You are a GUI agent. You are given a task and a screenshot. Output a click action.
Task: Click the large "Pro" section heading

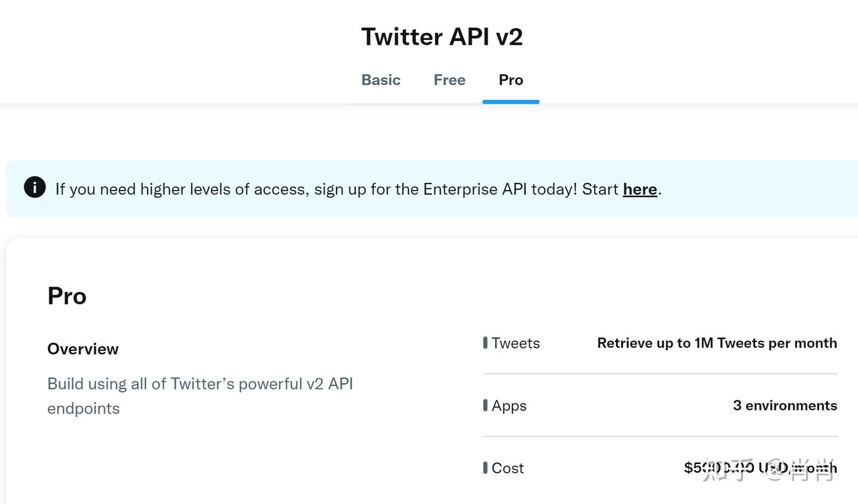click(67, 296)
